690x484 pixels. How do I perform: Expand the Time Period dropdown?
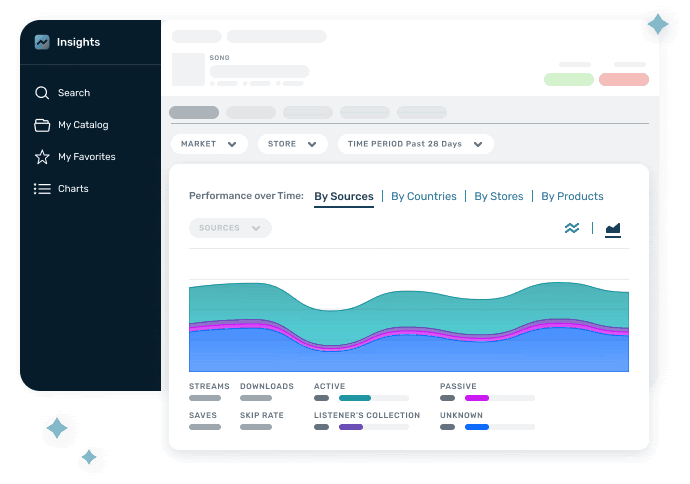pyautogui.click(x=415, y=144)
